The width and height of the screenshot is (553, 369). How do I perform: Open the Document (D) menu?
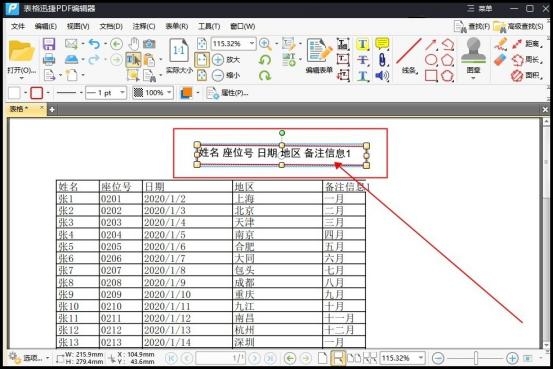(111, 26)
